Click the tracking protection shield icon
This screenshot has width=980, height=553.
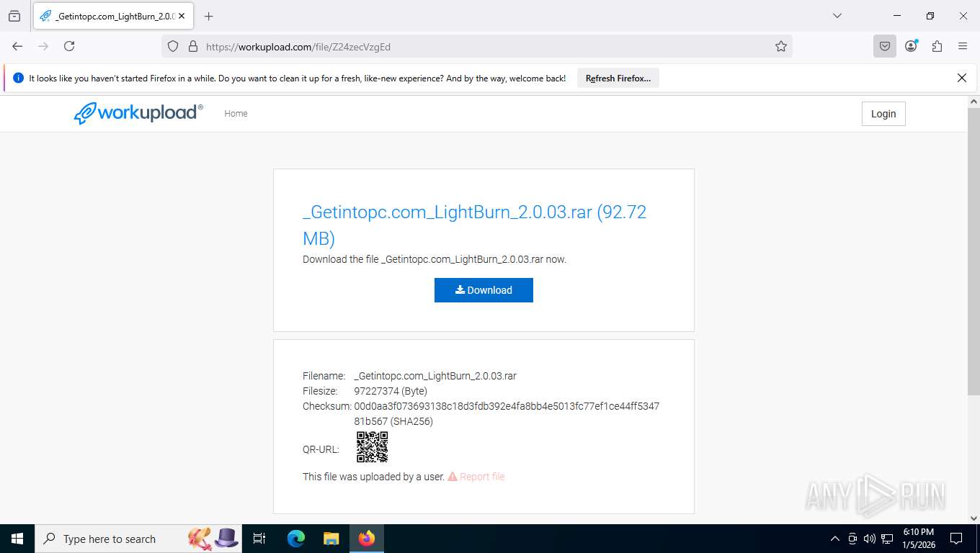tap(173, 46)
